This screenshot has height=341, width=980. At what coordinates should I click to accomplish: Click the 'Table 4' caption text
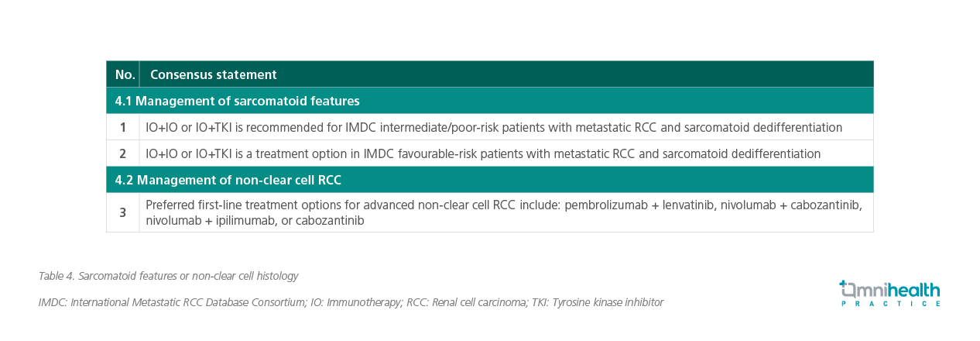[168, 276]
